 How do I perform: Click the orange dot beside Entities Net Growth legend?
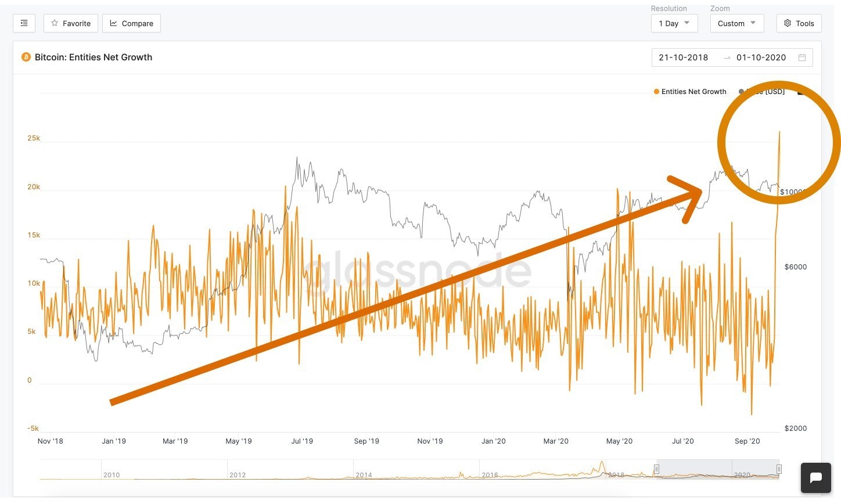[x=656, y=91]
